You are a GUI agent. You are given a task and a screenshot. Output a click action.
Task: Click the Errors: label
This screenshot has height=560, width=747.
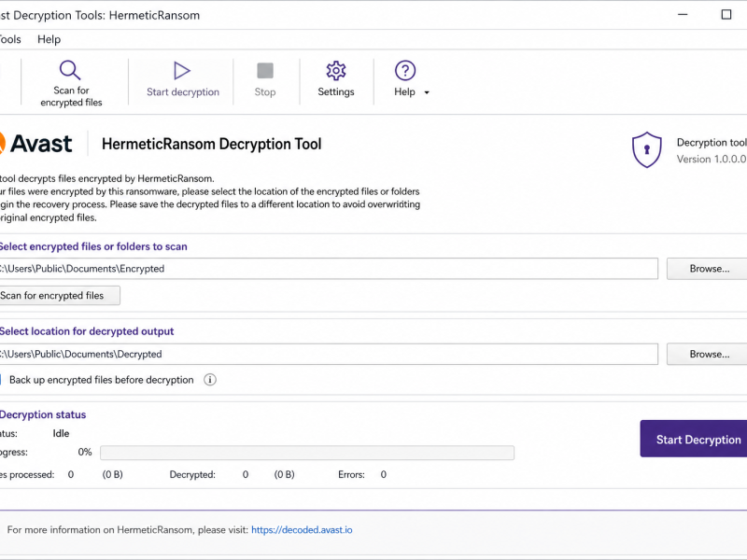click(x=352, y=475)
